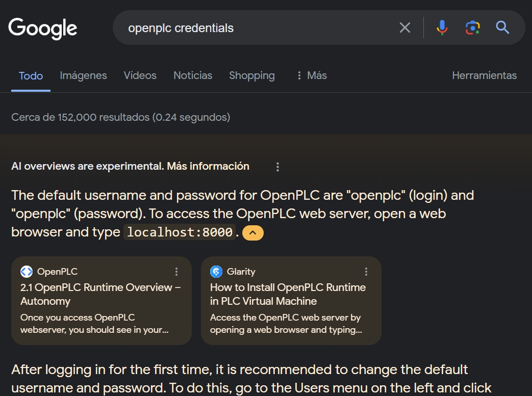532x396 pixels.
Task: Select the Noticias tab
Action: [x=192, y=75]
